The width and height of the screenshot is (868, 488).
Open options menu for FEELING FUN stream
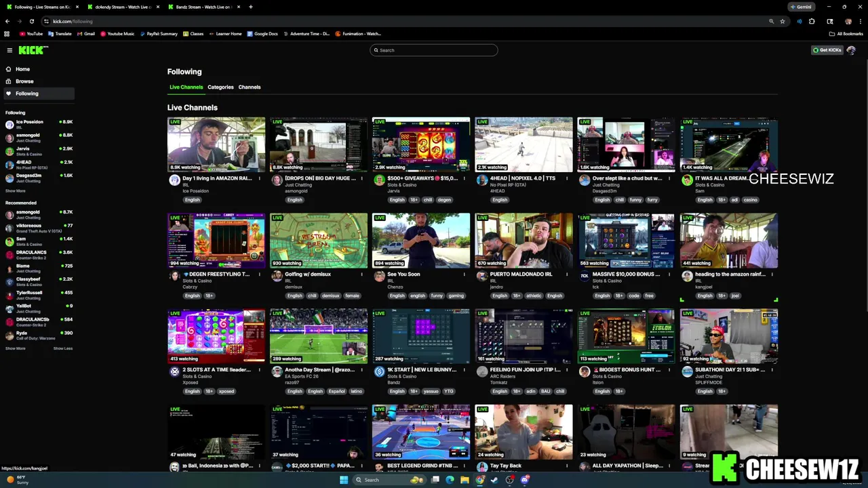point(567,370)
